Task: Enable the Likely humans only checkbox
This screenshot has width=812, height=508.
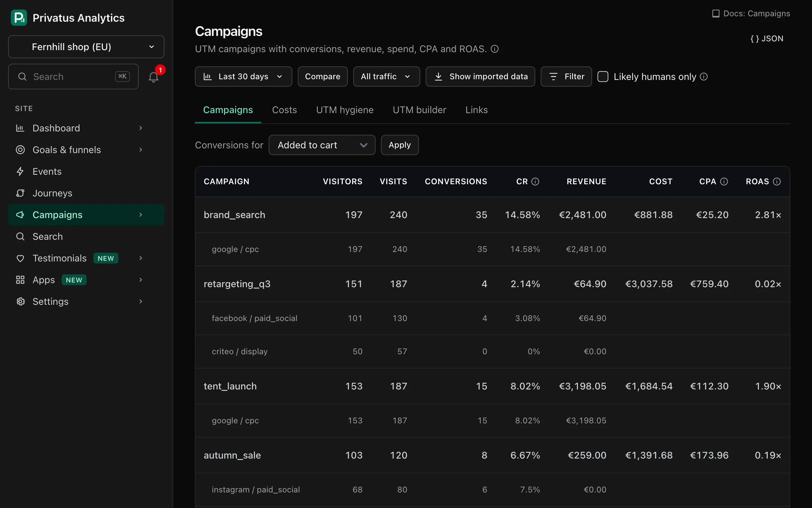Action: (603, 77)
